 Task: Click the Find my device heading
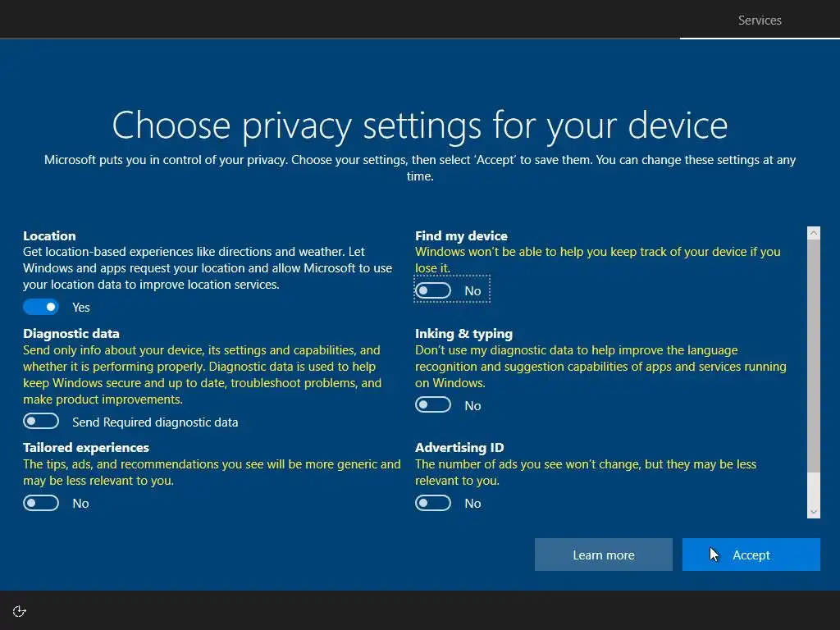click(x=461, y=235)
